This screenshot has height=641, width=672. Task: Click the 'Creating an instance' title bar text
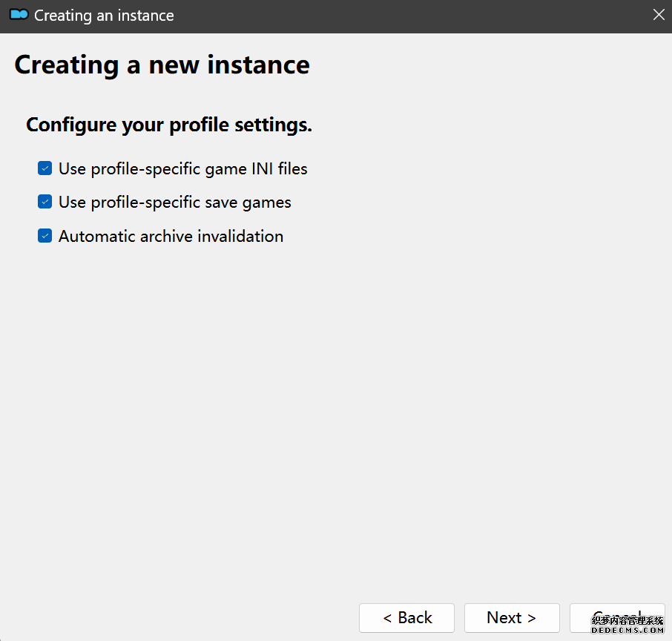[104, 16]
